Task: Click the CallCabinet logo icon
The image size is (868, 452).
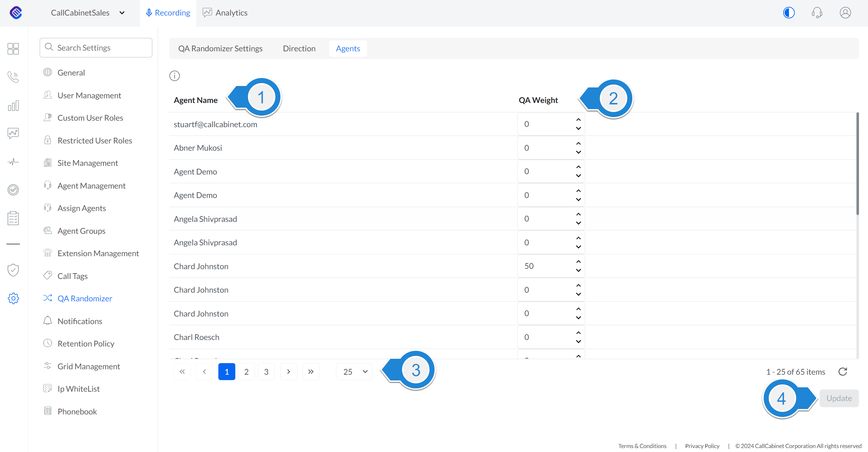Action: tap(16, 13)
